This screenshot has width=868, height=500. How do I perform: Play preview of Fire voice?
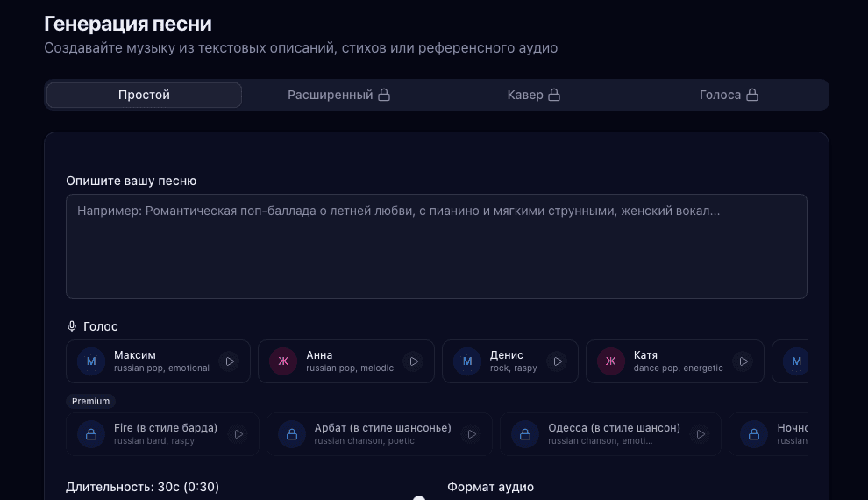pos(238,435)
